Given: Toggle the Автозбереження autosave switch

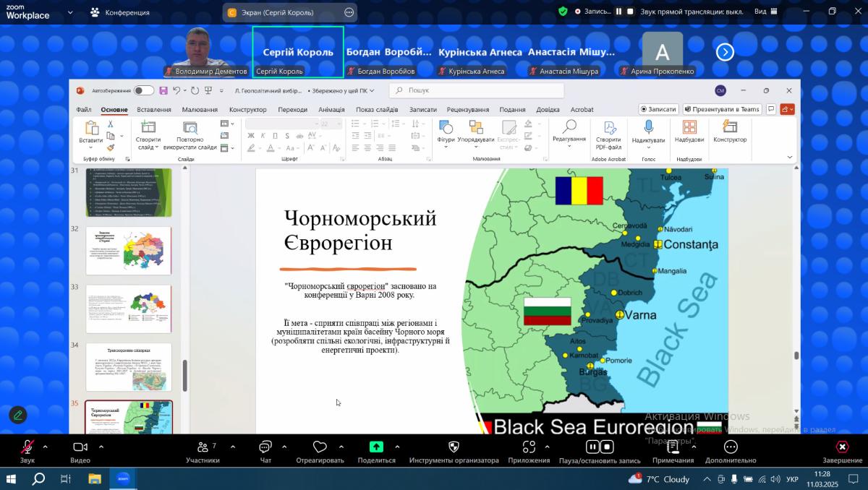Looking at the screenshot, I should click(x=143, y=90).
